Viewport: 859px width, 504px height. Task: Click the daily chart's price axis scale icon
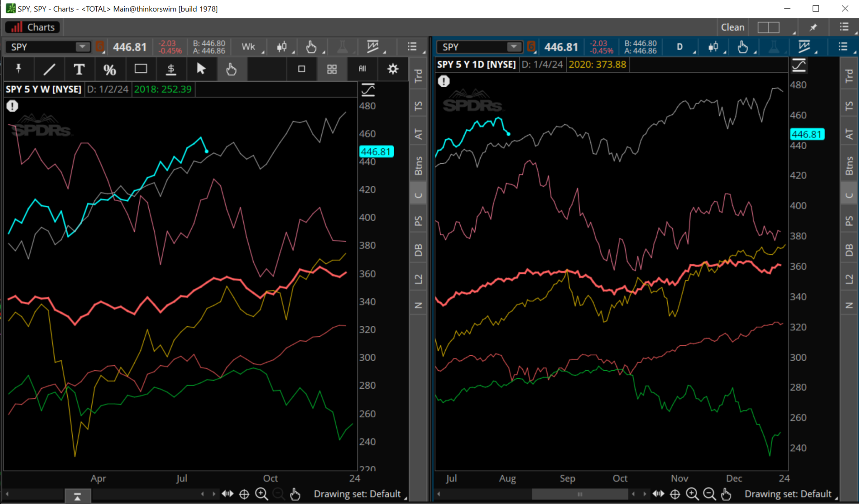799,66
